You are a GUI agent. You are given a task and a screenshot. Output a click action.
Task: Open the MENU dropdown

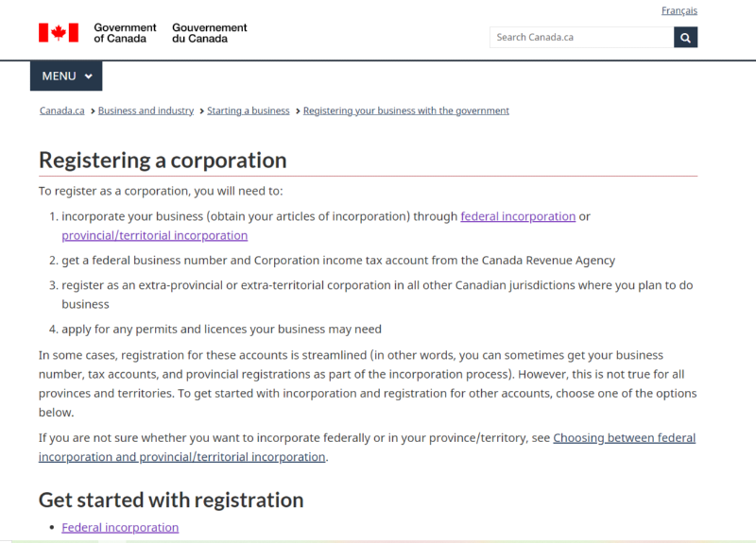point(66,76)
